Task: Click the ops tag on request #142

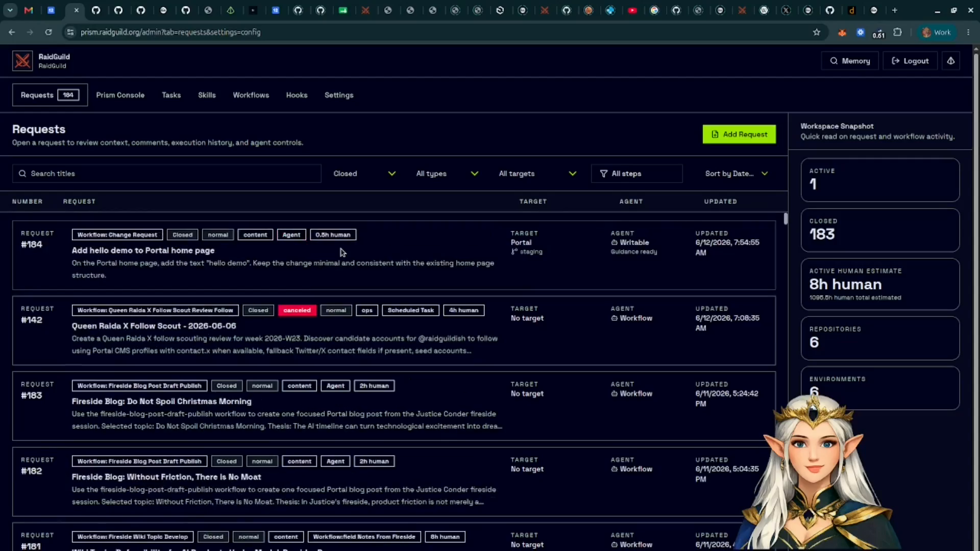Action: click(367, 310)
